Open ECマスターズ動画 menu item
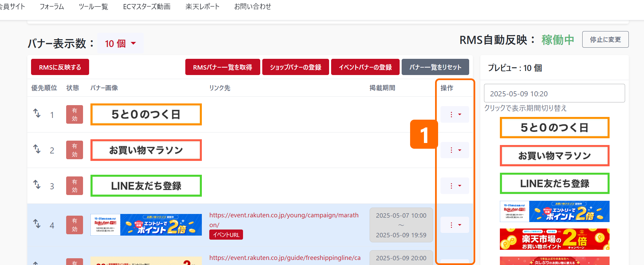The width and height of the screenshot is (644, 265). [x=147, y=7]
